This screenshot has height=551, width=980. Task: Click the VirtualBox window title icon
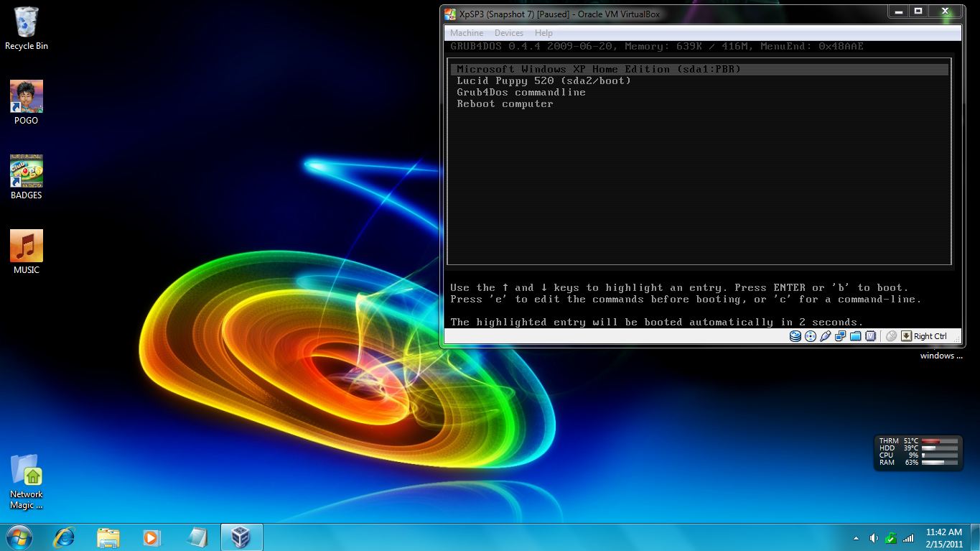point(450,14)
